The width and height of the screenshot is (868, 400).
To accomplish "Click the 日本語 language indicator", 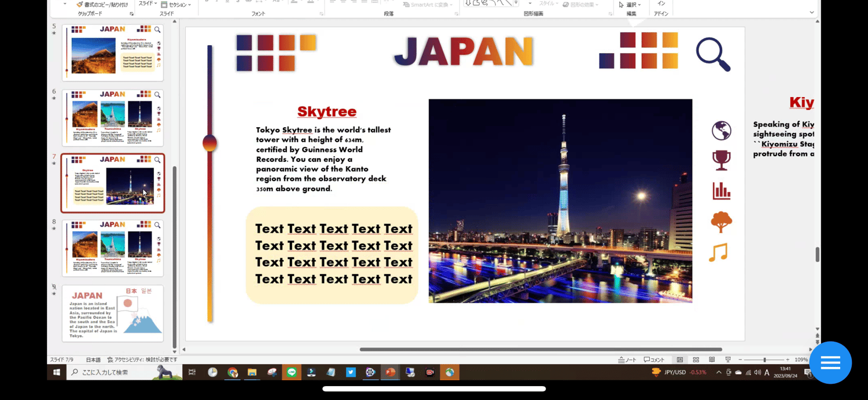I will pyautogui.click(x=93, y=360).
